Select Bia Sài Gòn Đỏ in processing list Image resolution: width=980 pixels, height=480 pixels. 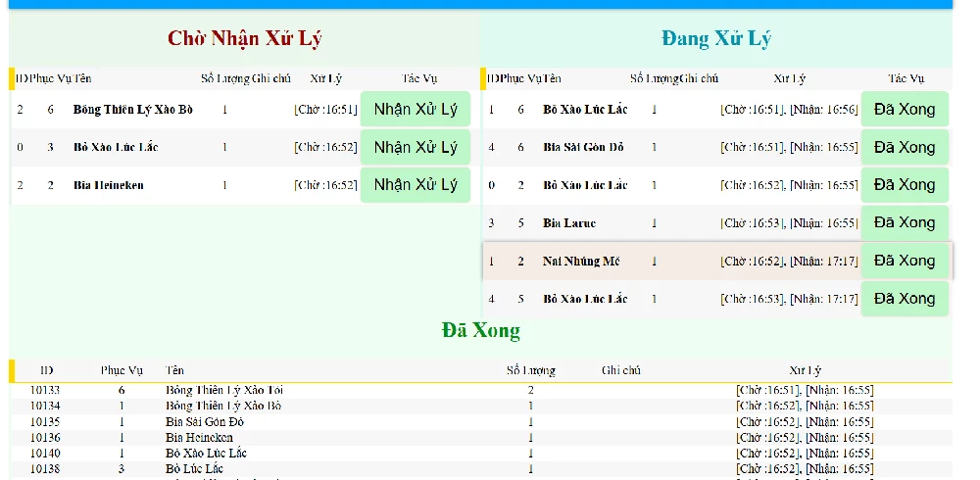point(583,148)
